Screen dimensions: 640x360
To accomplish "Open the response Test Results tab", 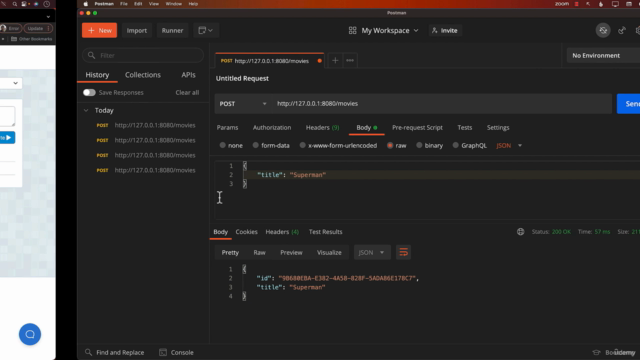I will (x=325, y=231).
